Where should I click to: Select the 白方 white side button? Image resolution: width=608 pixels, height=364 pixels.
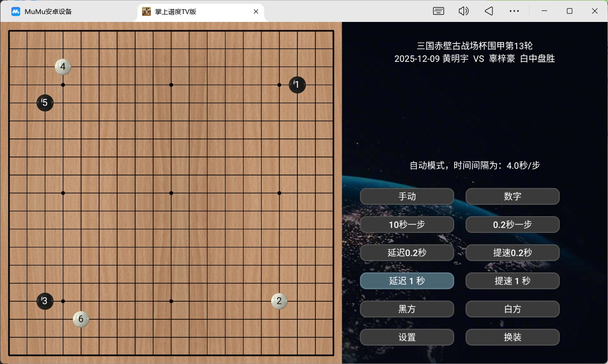tap(512, 309)
